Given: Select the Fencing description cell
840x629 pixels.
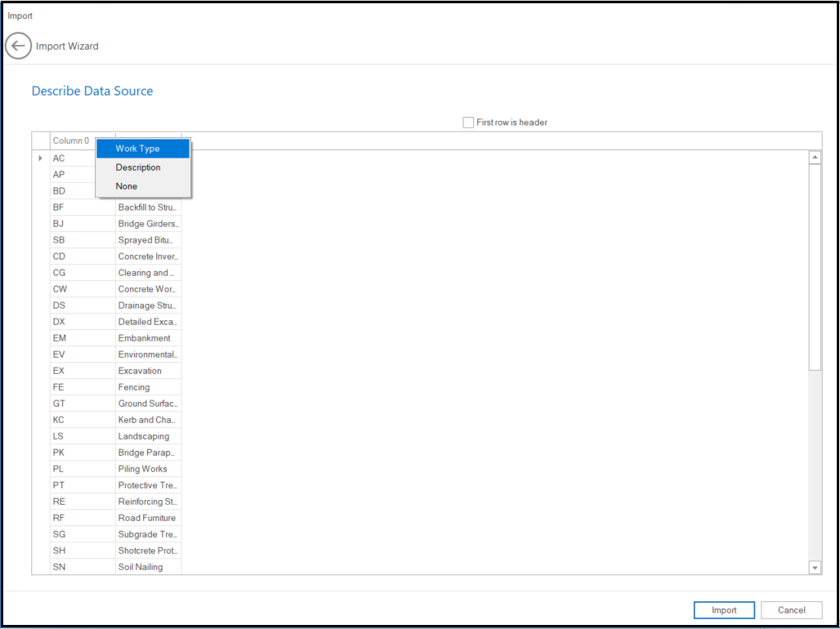Looking at the screenshot, I should coord(147,387).
